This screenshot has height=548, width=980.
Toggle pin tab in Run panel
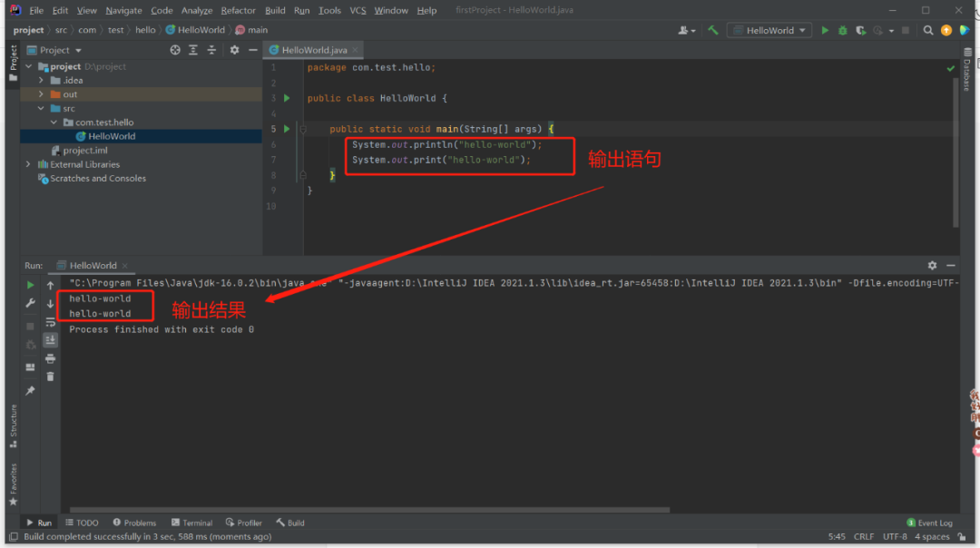[30, 390]
